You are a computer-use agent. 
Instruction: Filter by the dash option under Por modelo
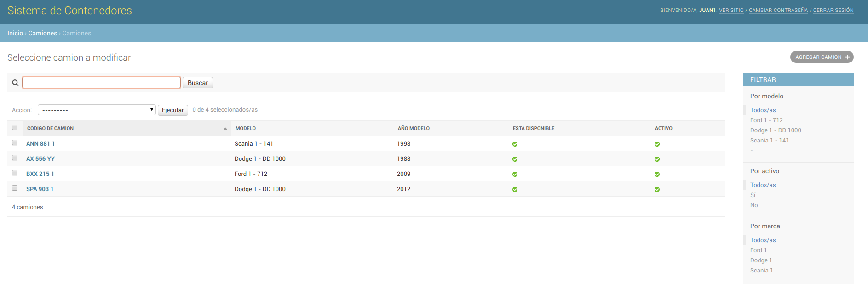(752, 151)
